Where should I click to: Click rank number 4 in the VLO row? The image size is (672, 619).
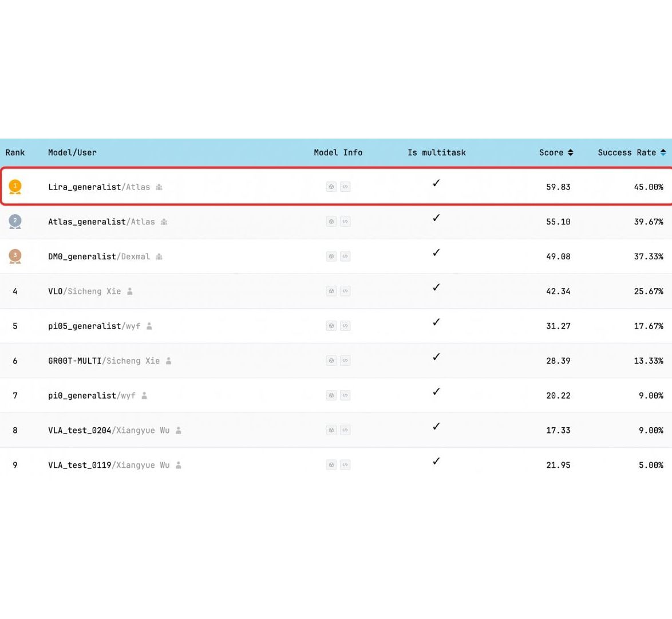pos(15,291)
